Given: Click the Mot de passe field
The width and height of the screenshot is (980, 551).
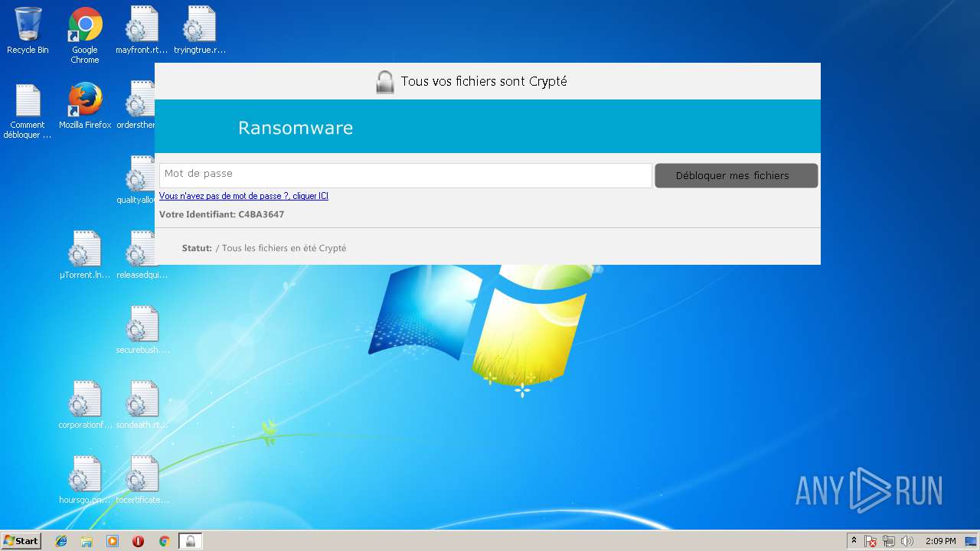Looking at the screenshot, I should coord(406,175).
